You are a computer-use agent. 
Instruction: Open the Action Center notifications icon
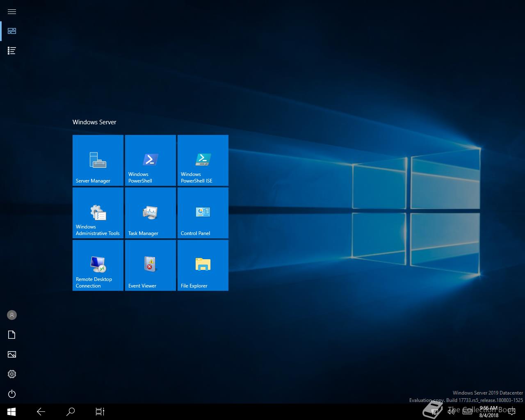tap(511, 411)
